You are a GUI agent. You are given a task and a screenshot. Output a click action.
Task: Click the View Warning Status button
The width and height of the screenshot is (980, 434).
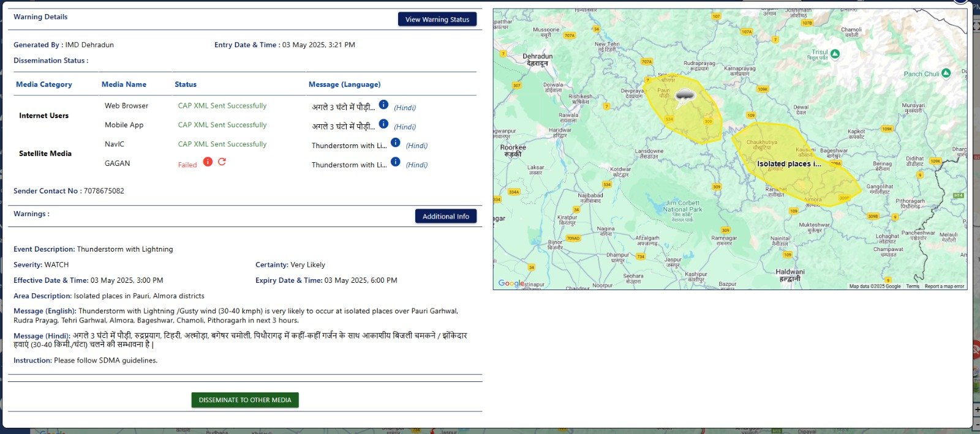pos(437,20)
